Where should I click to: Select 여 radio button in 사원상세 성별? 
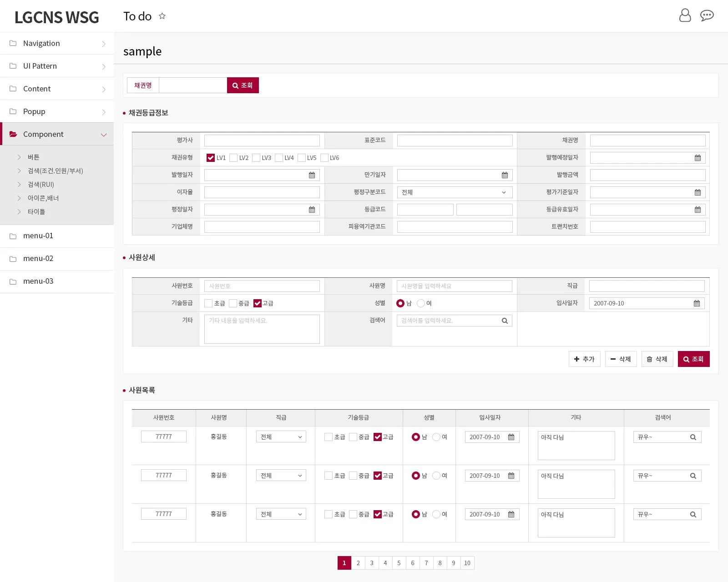click(x=421, y=303)
